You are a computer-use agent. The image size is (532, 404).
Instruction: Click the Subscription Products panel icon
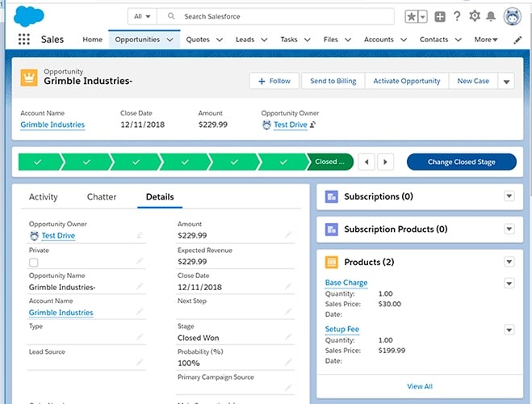[x=332, y=229]
